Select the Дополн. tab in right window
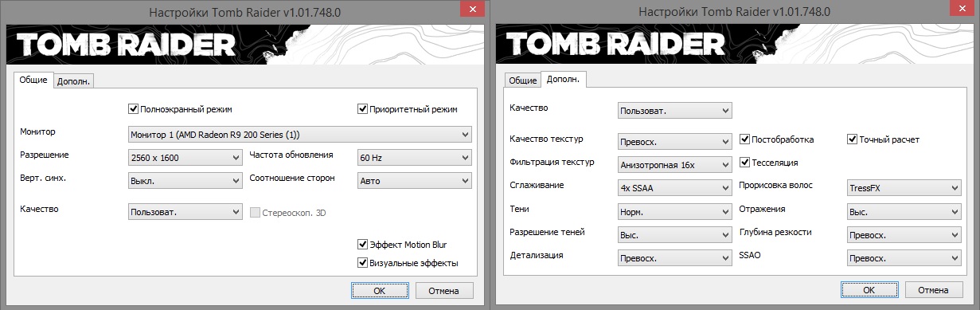Screen dimensions: 980x310 click(x=563, y=80)
